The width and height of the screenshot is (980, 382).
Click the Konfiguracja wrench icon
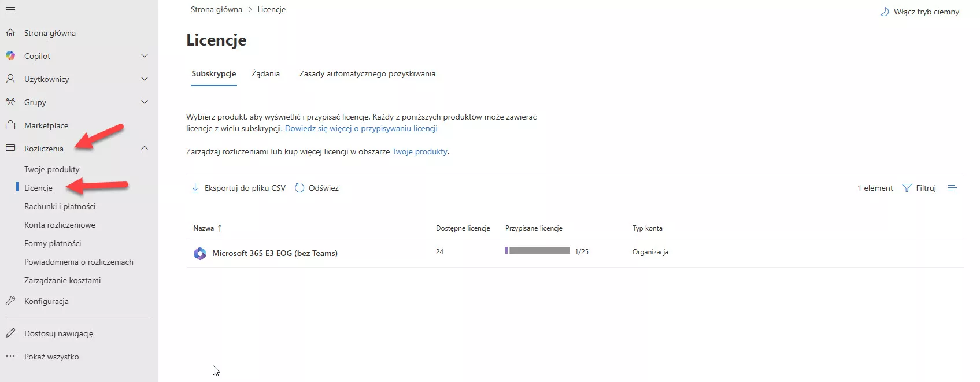(x=10, y=301)
